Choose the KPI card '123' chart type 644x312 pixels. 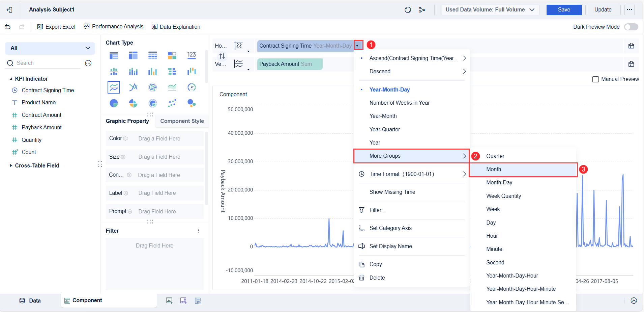pos(192,55)
